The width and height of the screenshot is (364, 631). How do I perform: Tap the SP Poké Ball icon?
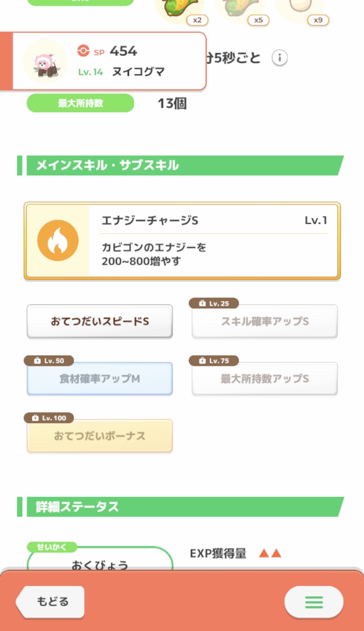83,51
